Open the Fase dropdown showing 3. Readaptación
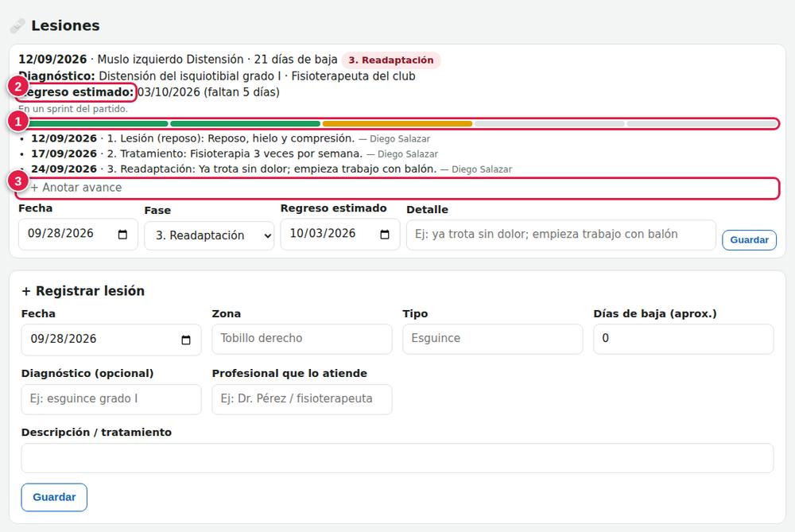The image size is (795, 532). coord(209,235)
